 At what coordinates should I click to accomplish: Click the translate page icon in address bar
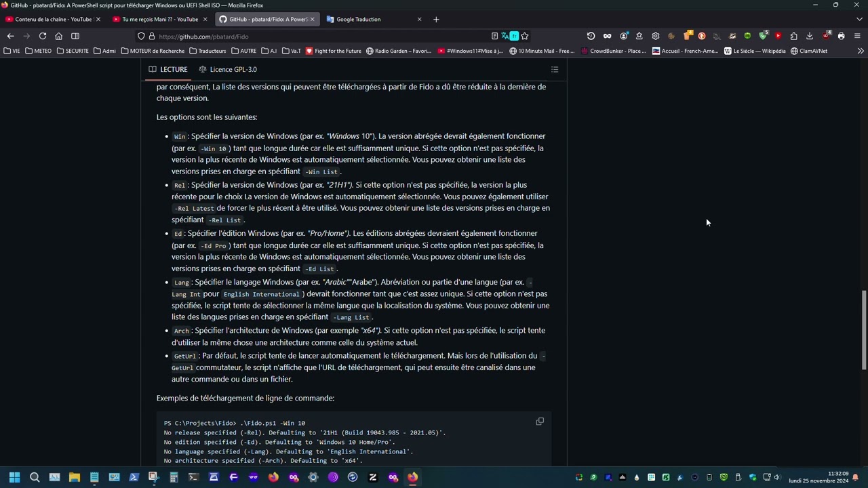505,36
